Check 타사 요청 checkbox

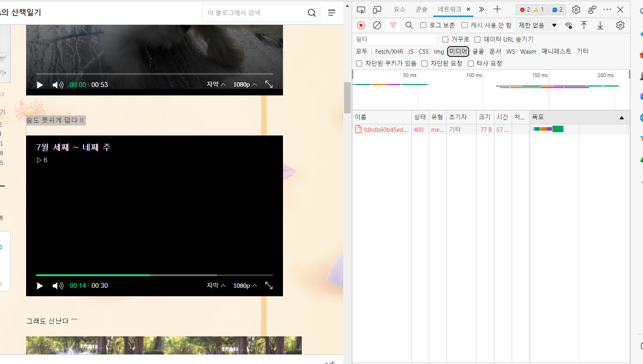coord(470,63)
